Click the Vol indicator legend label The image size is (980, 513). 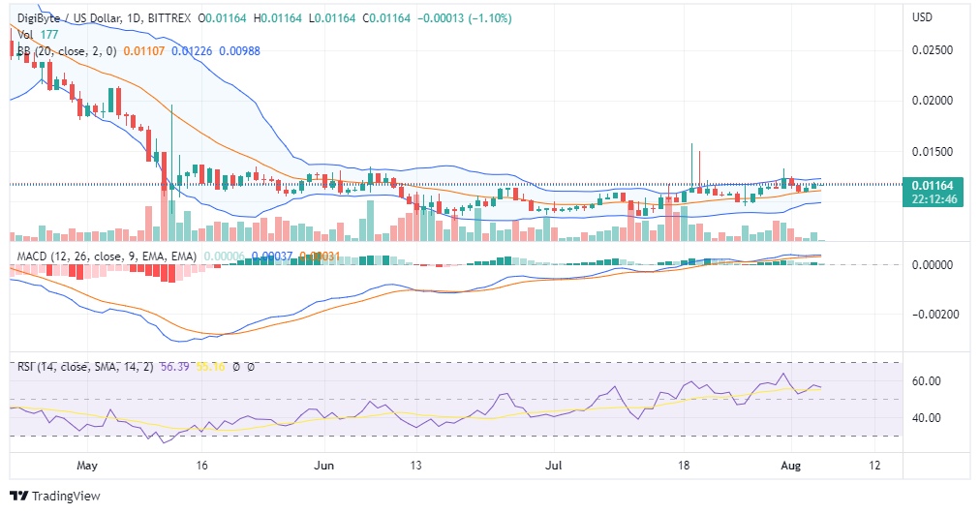[25, 34]
